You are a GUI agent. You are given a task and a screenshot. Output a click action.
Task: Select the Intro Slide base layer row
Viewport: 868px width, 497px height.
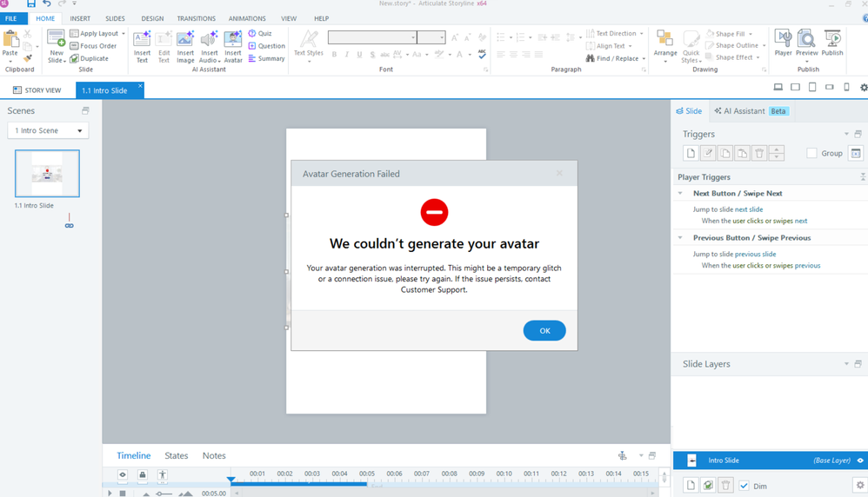770,460
